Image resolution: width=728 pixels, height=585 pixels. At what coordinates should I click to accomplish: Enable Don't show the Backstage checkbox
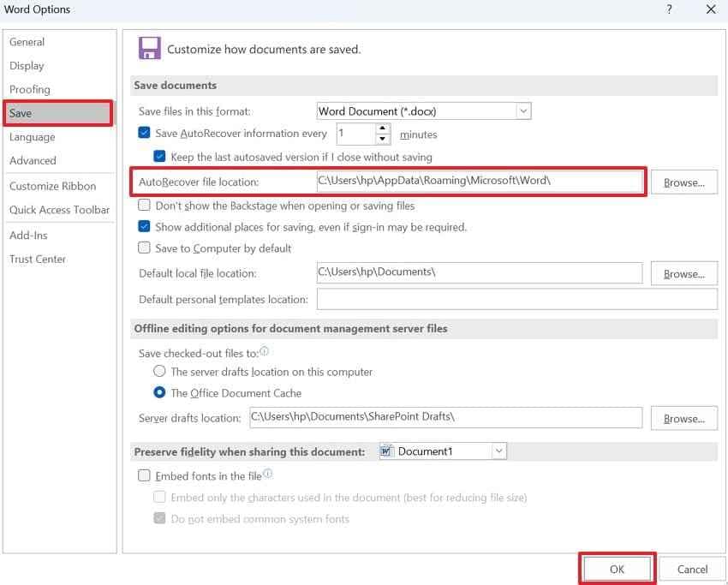pyautogui.click(x=144, y=206)
